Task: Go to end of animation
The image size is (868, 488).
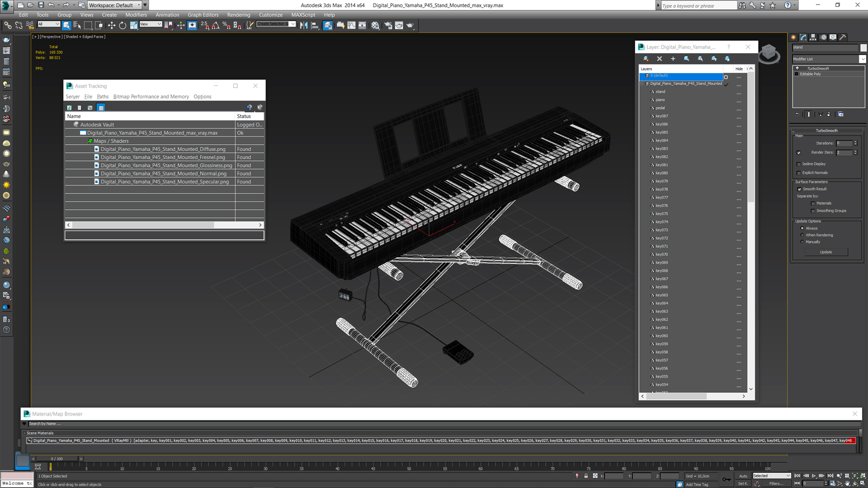Action: (830, 476)
